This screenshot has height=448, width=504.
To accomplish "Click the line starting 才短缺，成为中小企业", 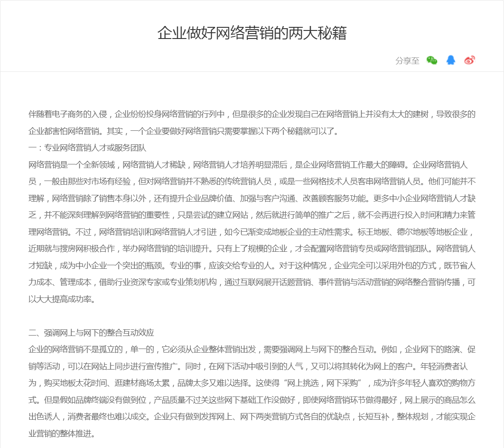I will coord(252,266).
